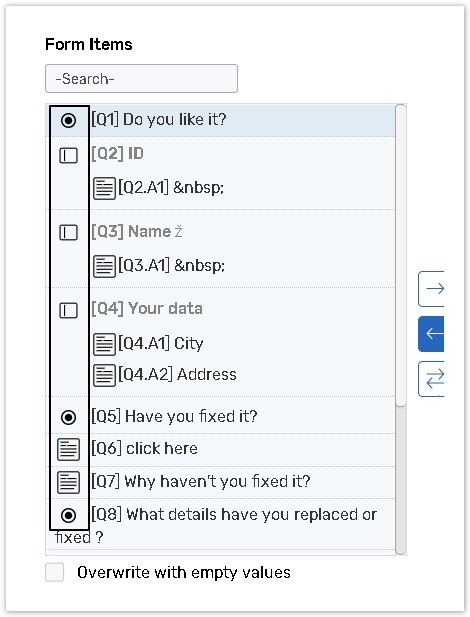470x617 pixels.
Task: Click the text field icon for Q2.A1
Action: [104, 188]
